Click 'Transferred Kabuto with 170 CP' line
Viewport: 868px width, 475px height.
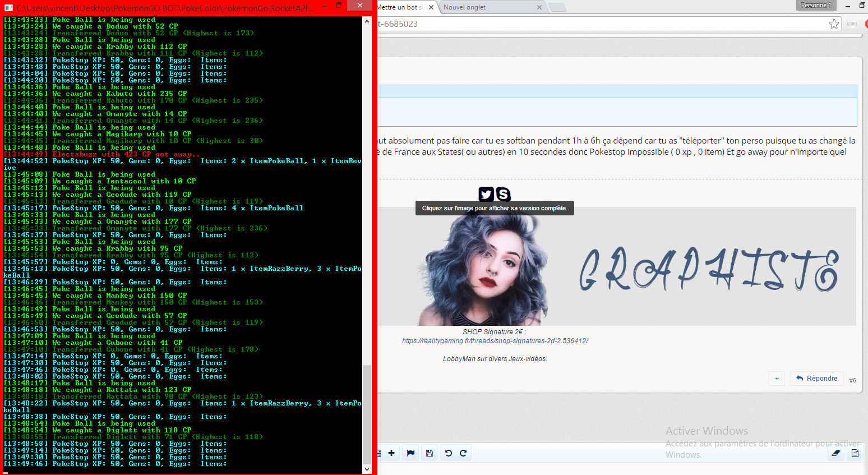tap(133, 100)
